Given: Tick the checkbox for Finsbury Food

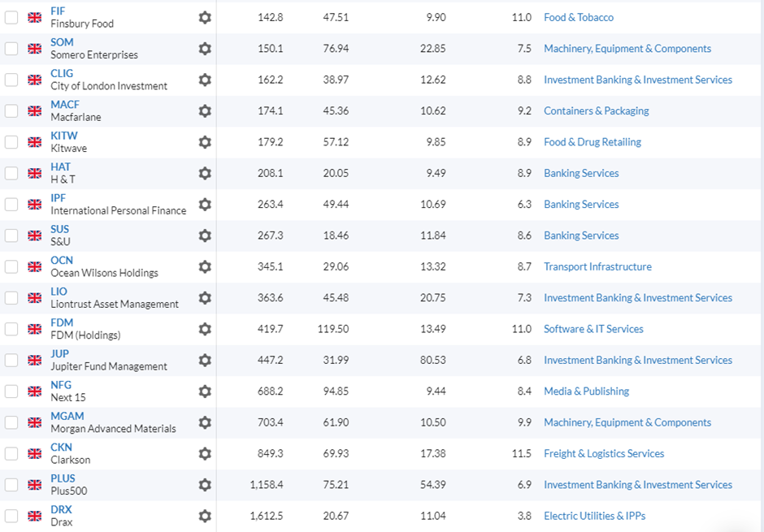Looking at the screenshot, I should (x=11, y=18).
